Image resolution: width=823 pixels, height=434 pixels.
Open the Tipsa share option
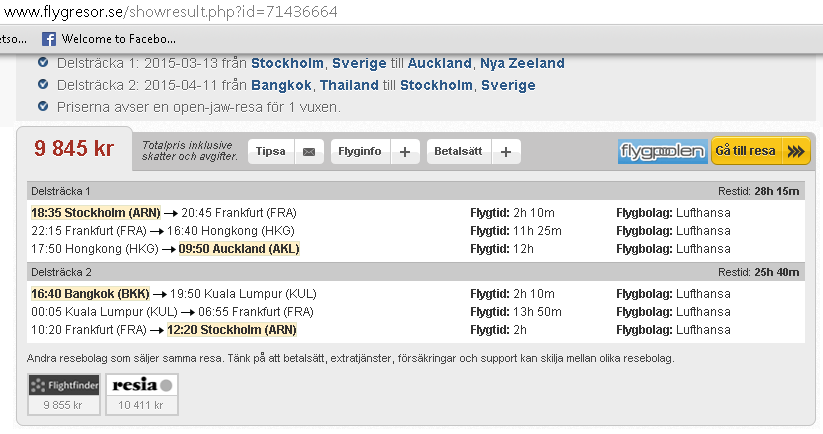[271, 152]
